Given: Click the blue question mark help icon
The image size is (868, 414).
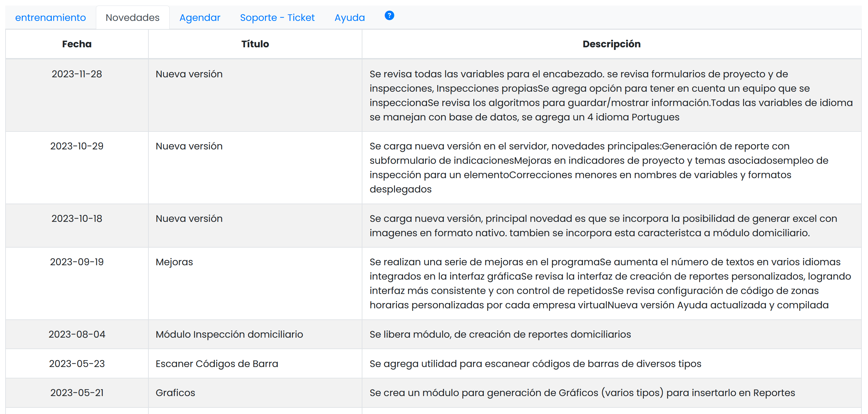Looking at the screenshot, I should click(389, 16).
